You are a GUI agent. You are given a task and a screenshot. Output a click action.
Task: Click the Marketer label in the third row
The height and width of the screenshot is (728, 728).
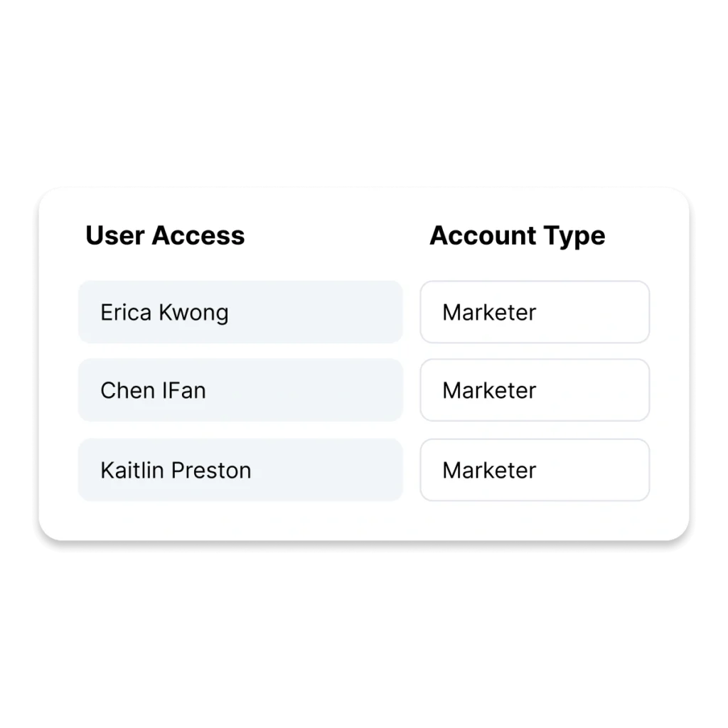[x=488, y=470]
